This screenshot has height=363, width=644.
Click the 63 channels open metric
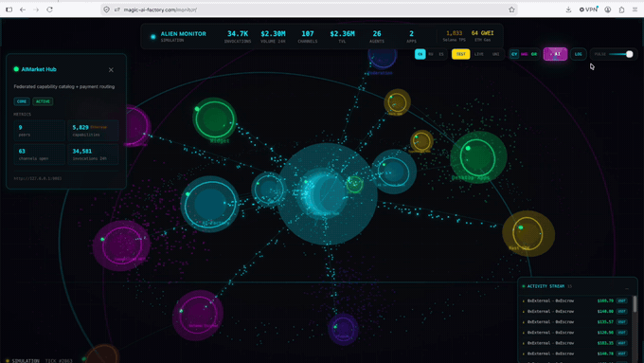click(x=39, y=154)
